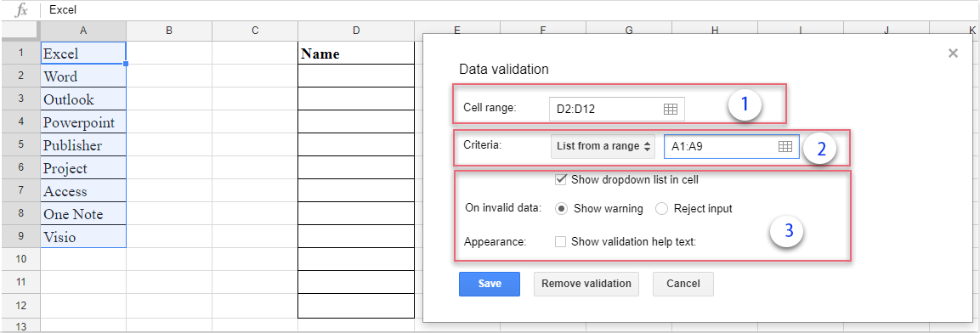This screenshot has width=980, height=333.
Task: Select the Name header cell
Action: coord(356,54)
